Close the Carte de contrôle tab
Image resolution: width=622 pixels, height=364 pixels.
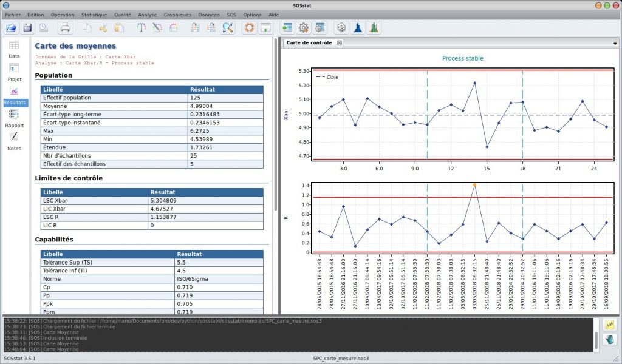pos(340,42)
